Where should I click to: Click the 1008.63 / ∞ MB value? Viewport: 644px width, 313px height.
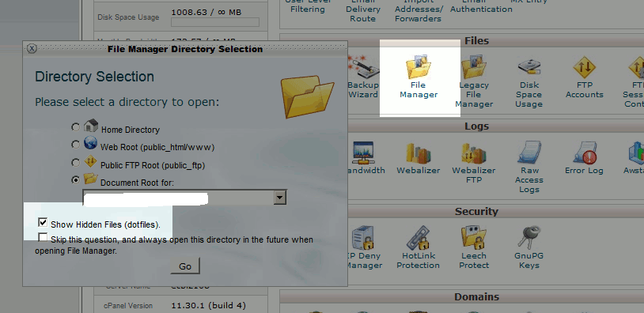pos(206,13)
